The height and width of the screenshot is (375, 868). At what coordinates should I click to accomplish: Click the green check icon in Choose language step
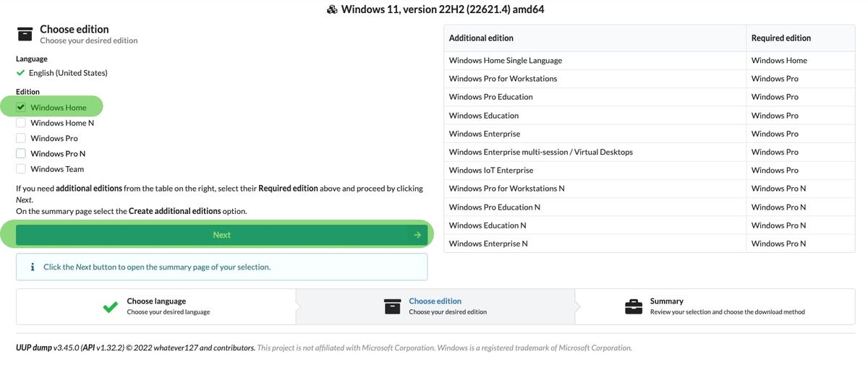110,307
